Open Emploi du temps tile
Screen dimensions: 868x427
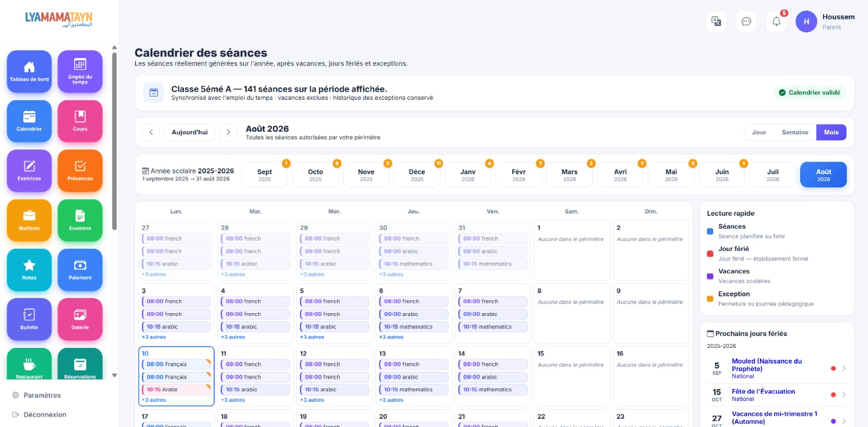coord(80,72)
